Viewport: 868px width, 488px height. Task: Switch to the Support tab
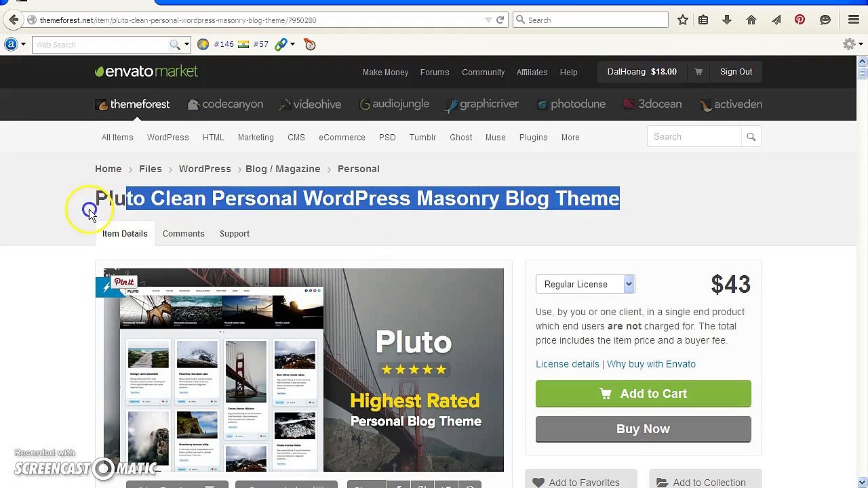(x=235, y=234)
